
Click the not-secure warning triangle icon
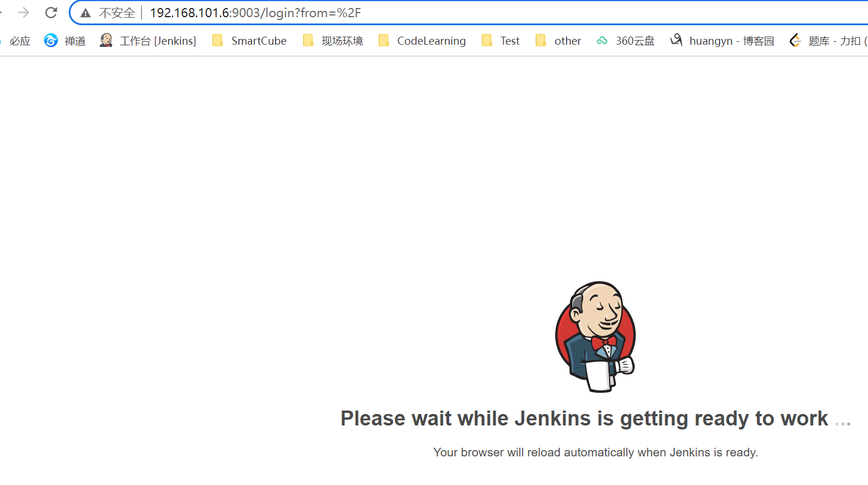coord(85,13)
